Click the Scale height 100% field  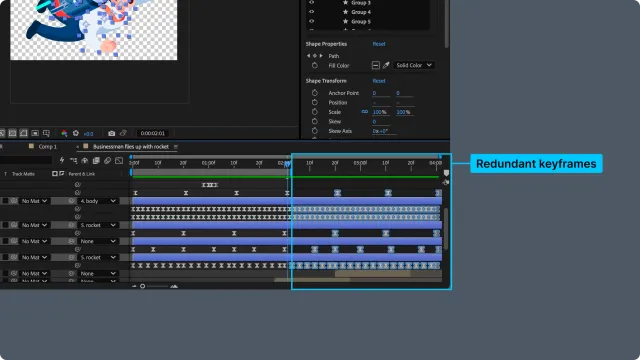[x=404, y=112]
